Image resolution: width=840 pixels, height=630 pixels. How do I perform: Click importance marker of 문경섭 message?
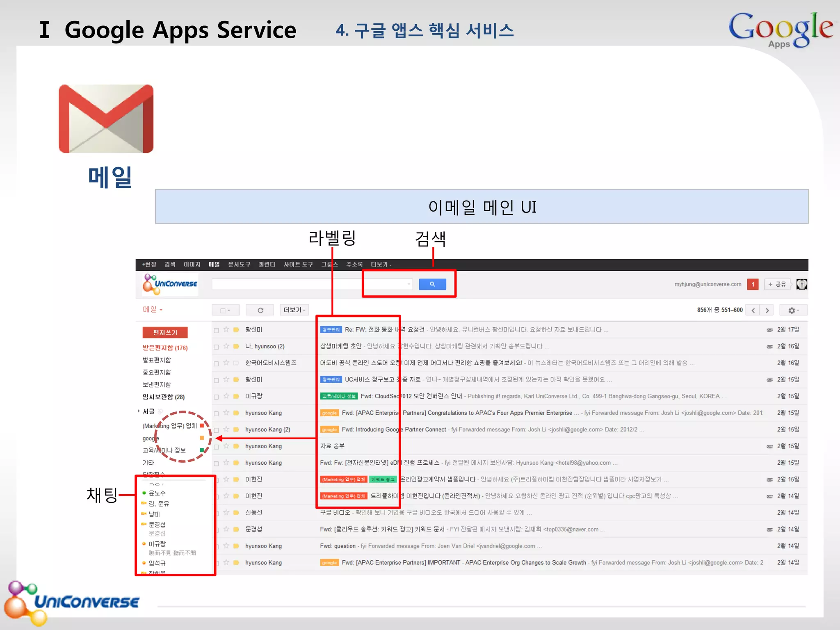pos(236,530)
